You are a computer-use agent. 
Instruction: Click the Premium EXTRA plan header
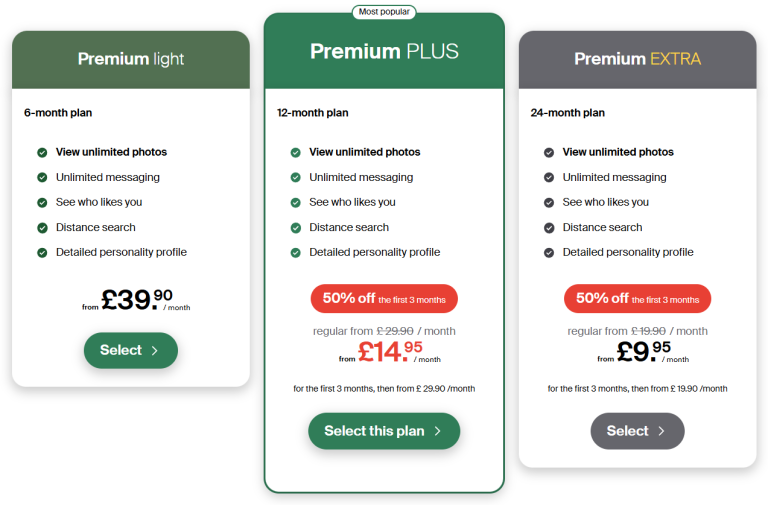[x=637, y=59]
